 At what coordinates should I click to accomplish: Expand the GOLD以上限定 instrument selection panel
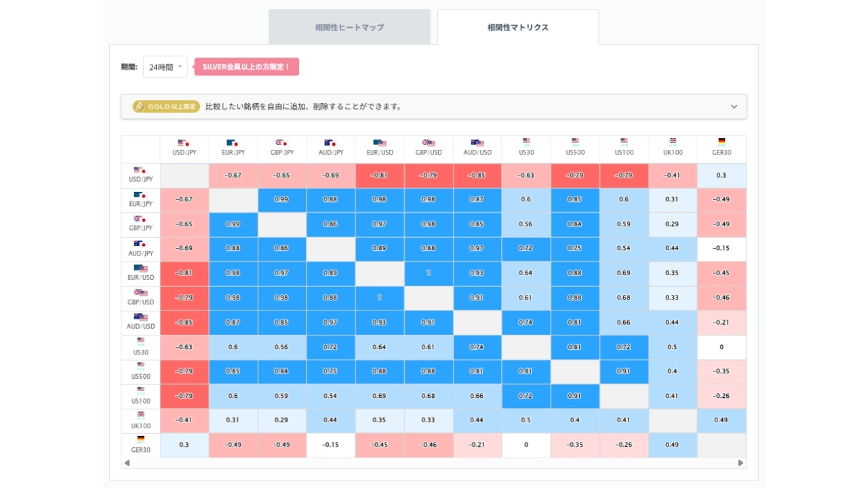point(434,106)
